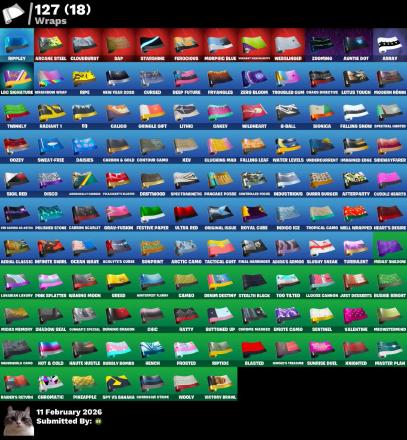The height and width of the screenshot is (440, 407).
Task: Pick the Ocean Wave wrap
Action: pos(85,249)
